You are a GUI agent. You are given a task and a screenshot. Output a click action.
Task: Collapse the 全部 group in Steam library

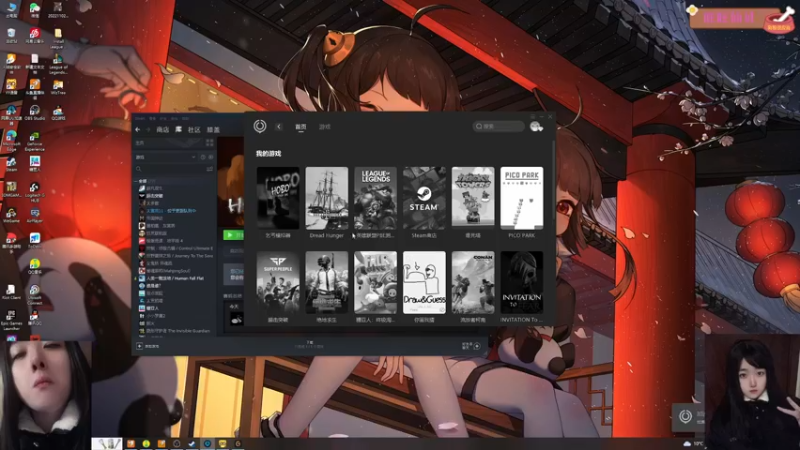coord(136,181)
